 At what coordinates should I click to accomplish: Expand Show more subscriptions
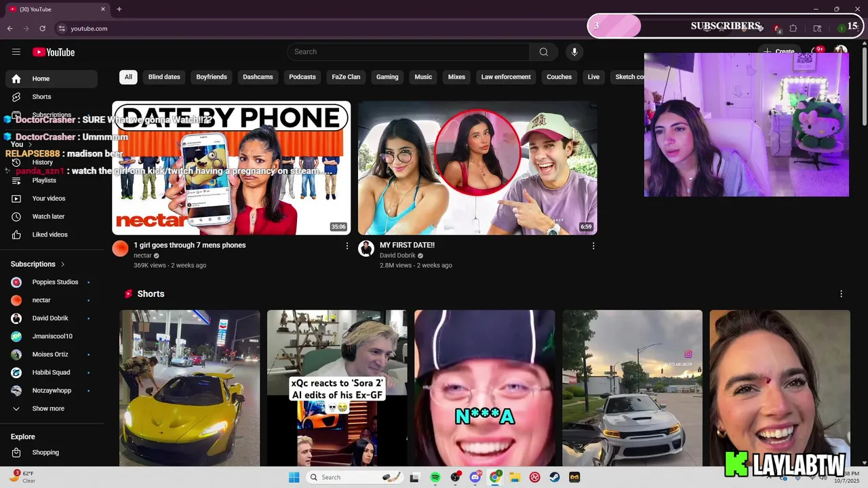click(52, 409)
